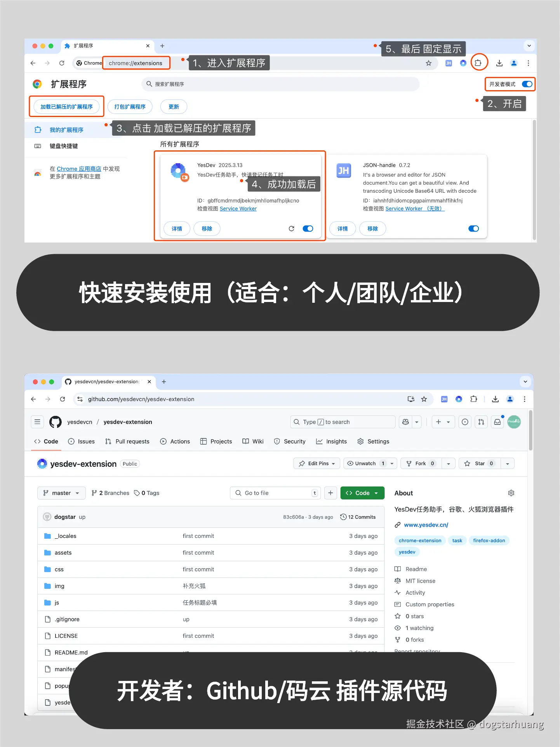Screen dimensions: 560x747
Task: Click the JSON-handle toolbar icon in extensions window
Action: 449,63
